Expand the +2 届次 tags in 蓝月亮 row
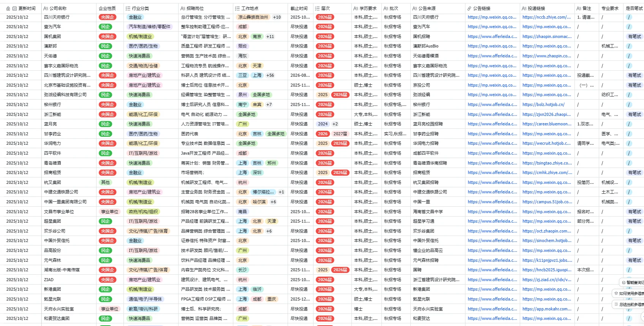 (335, 124)
